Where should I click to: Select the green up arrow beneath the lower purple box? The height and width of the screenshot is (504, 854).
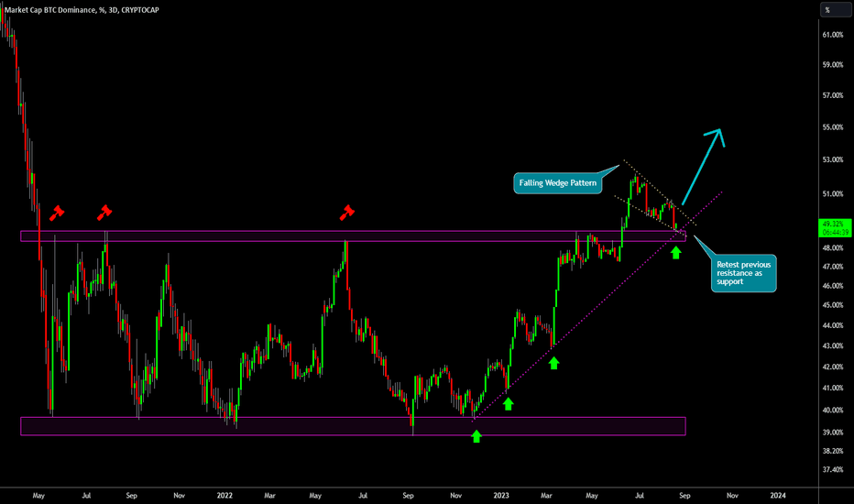476,436
